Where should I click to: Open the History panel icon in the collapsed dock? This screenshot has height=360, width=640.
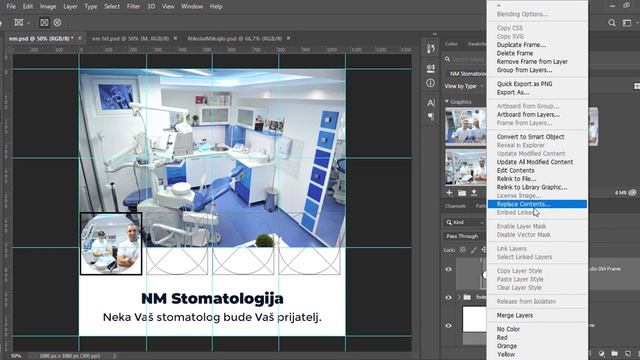[x=431, y=49]
